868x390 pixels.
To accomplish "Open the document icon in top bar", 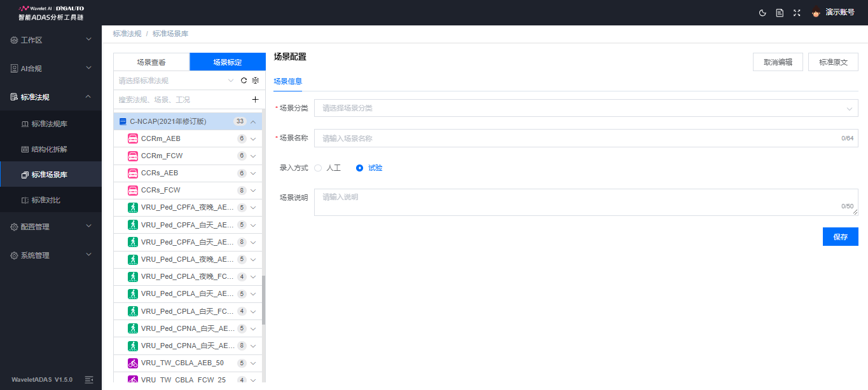I will 780,13.
